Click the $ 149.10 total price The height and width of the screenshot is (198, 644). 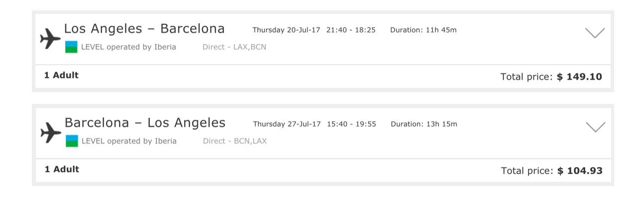coord(579,77)
